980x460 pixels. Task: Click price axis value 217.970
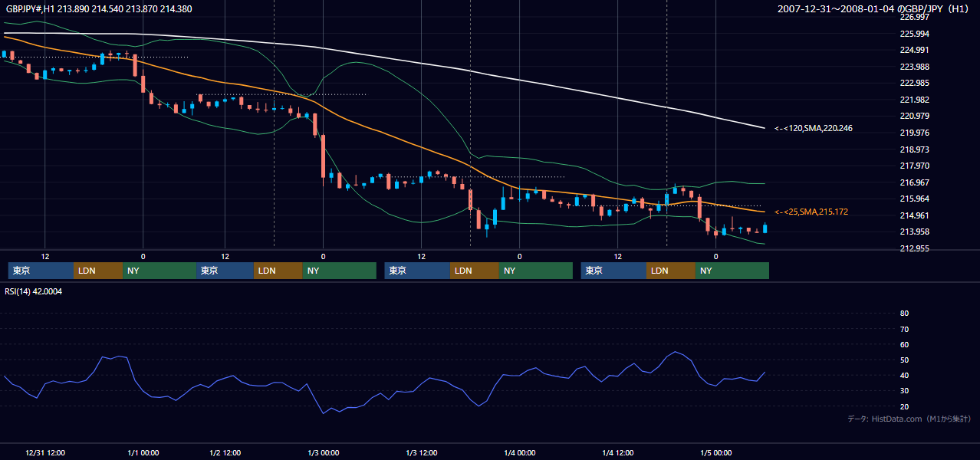tap(914, 166)
